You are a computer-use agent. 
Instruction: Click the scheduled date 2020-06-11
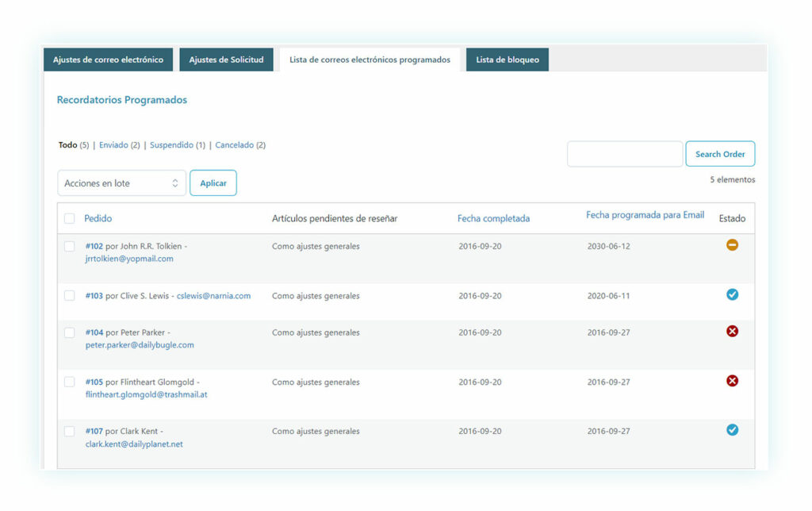[x=608, y=296]
